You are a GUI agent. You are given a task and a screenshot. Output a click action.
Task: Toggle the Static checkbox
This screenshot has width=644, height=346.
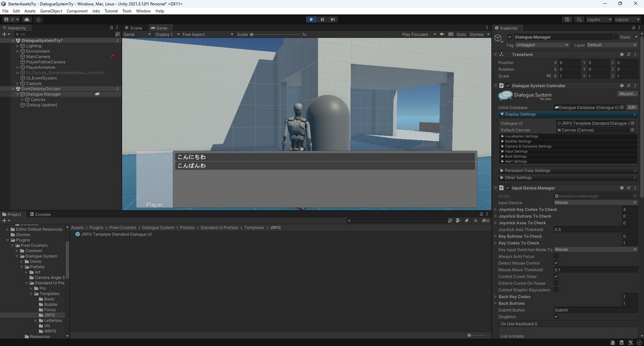(x=616, y=37)
